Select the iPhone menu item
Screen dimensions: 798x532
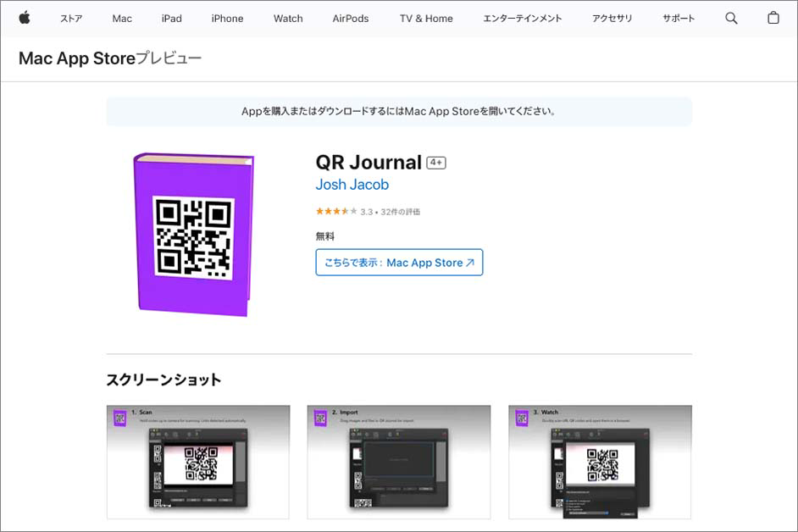coord(226,17)
